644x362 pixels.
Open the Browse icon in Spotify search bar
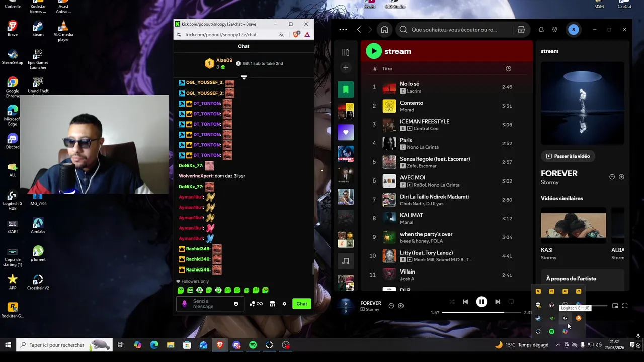tap(521, 30)
